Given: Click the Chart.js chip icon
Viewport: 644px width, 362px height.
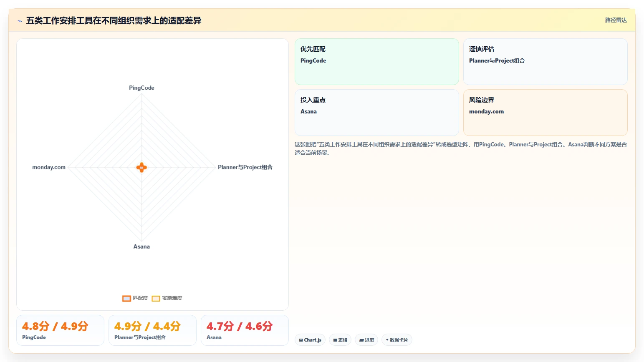Looking at the screenshot, I should pos(301,340).
